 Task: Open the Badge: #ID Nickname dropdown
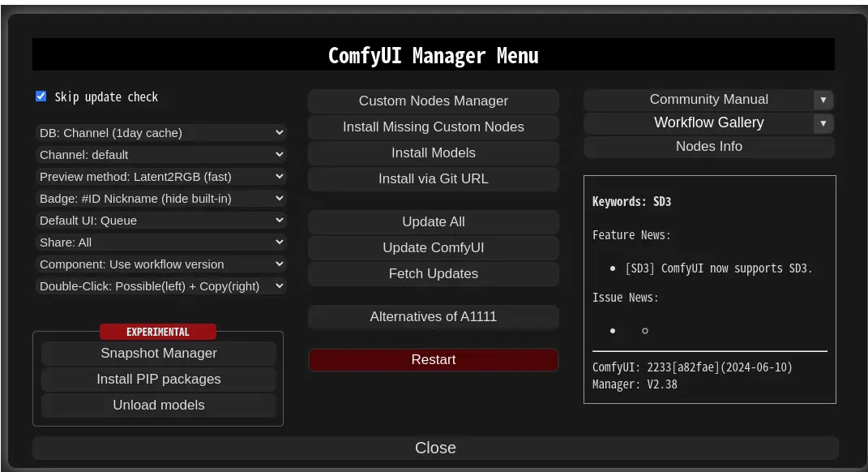point(161,199)
